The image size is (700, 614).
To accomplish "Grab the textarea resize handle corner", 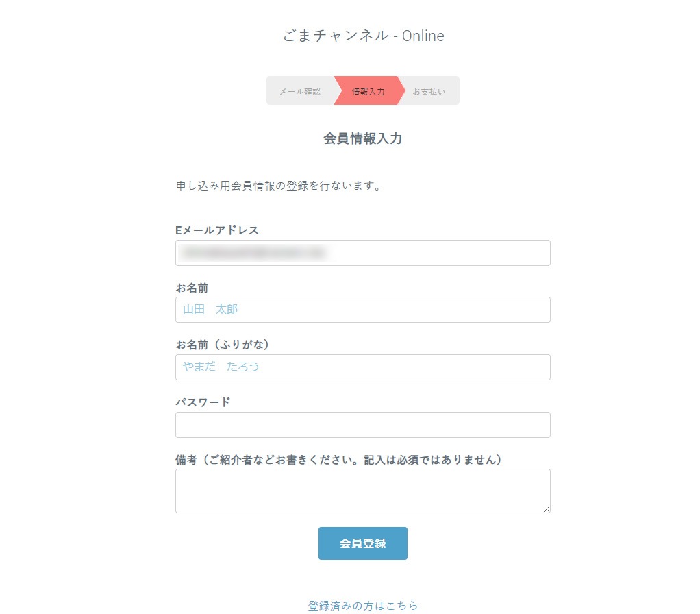I will pyautogui.click(x=547, y=509).
